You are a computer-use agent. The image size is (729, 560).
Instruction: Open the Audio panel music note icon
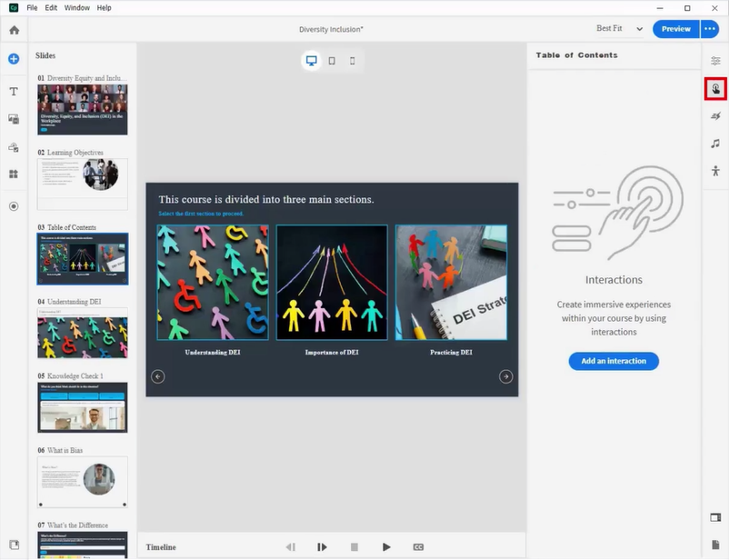(715, 144)
